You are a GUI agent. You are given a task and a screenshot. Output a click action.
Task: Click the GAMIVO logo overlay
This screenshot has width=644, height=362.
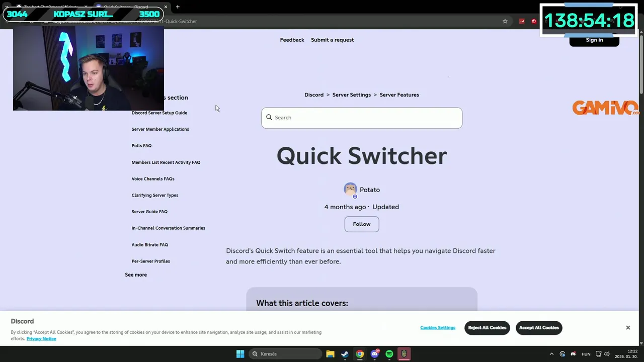click(x=606, y=108)
